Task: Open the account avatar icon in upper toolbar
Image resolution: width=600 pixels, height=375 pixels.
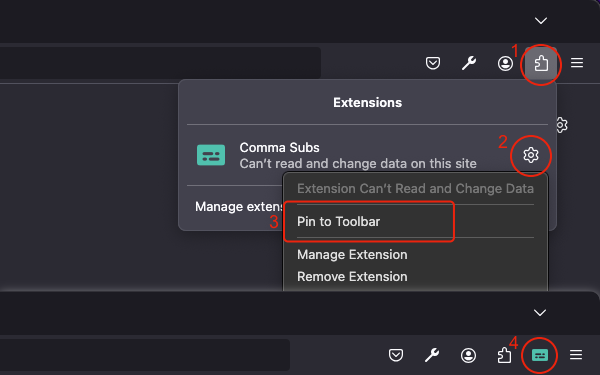Action: click(x=505, y=63)
